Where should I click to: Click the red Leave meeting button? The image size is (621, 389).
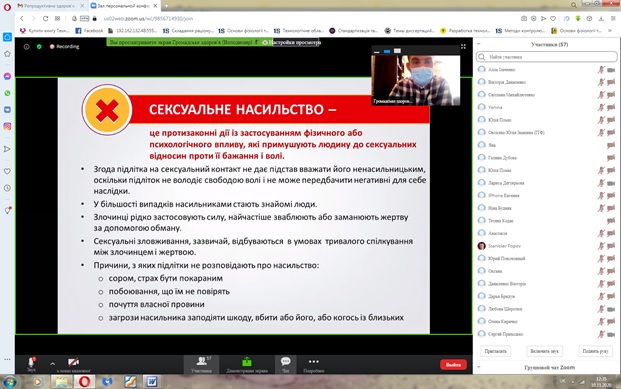click(453, 364)
